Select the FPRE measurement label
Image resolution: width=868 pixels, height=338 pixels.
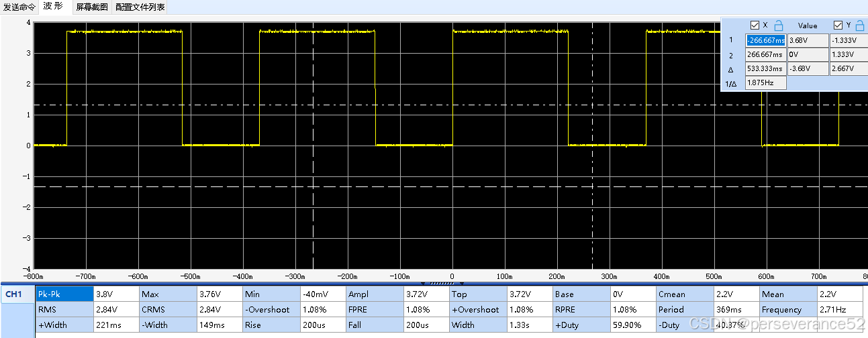tap(375, 309)
